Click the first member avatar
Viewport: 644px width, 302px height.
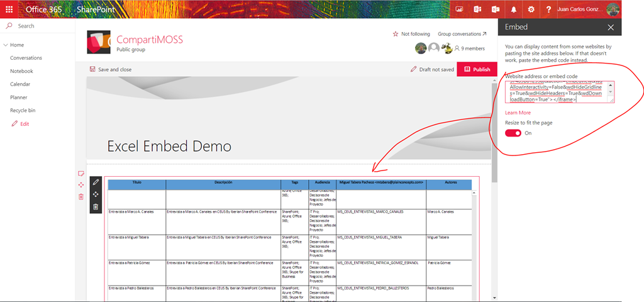[x=421, y=48]
